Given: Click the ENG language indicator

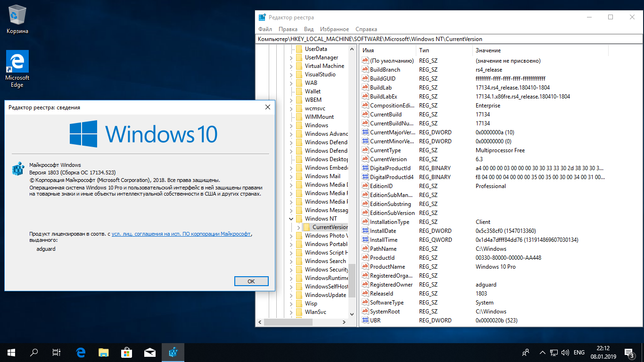Looking at the screenshot, I should pos(579,352).
